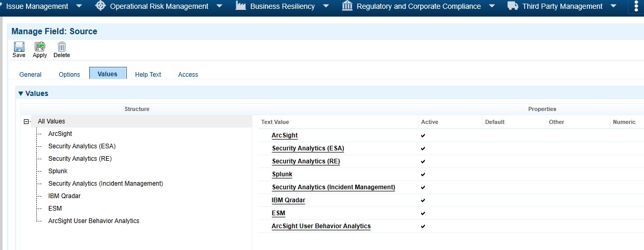This screenshot has height=250, width=644.
Task: Switch to the Help Text tab
Action: coord(148,74)
